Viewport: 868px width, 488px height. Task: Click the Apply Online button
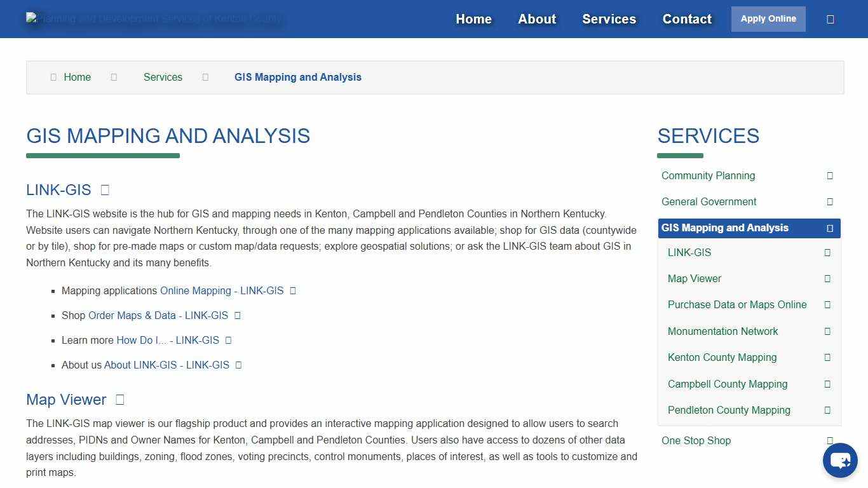click(768, 18)
